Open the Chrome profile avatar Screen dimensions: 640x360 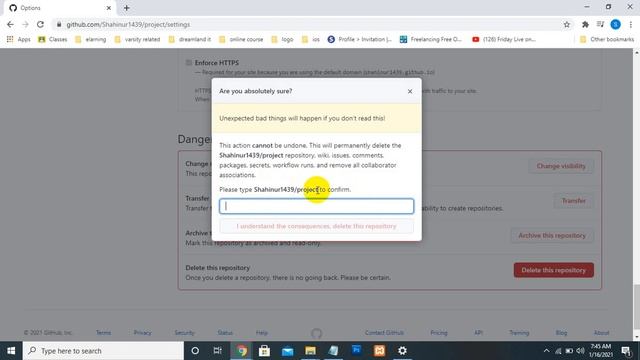pos(616,24)
